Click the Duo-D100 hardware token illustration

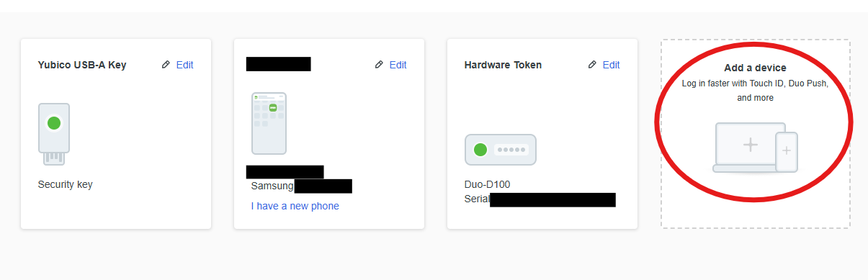[501, 150]
